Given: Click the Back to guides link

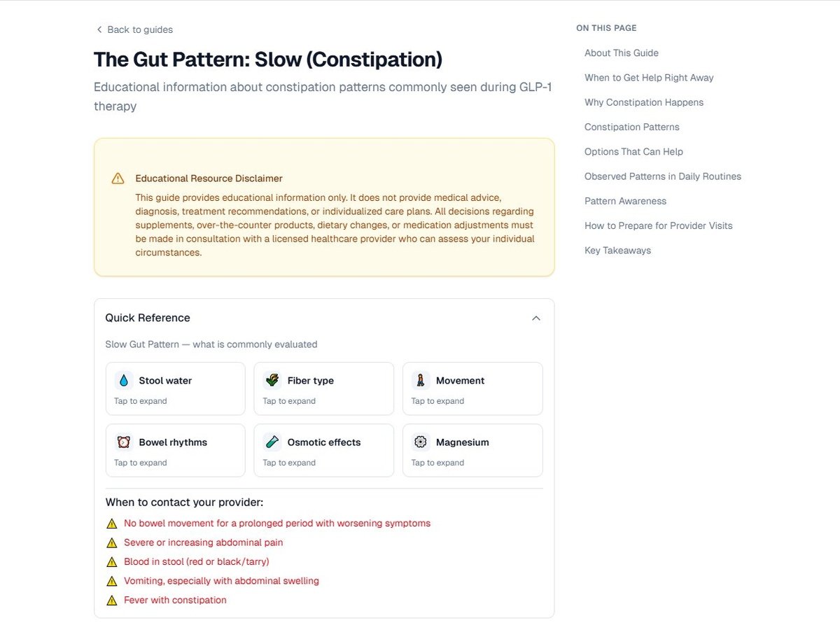Looking at the screenshot, I should point(133,29).
